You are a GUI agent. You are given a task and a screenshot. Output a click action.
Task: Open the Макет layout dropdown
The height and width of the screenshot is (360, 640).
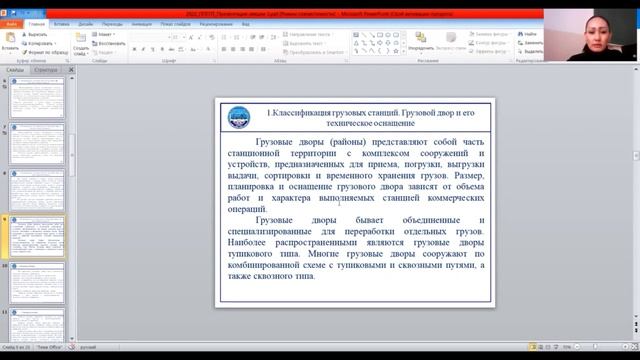(x=104, y=34)
